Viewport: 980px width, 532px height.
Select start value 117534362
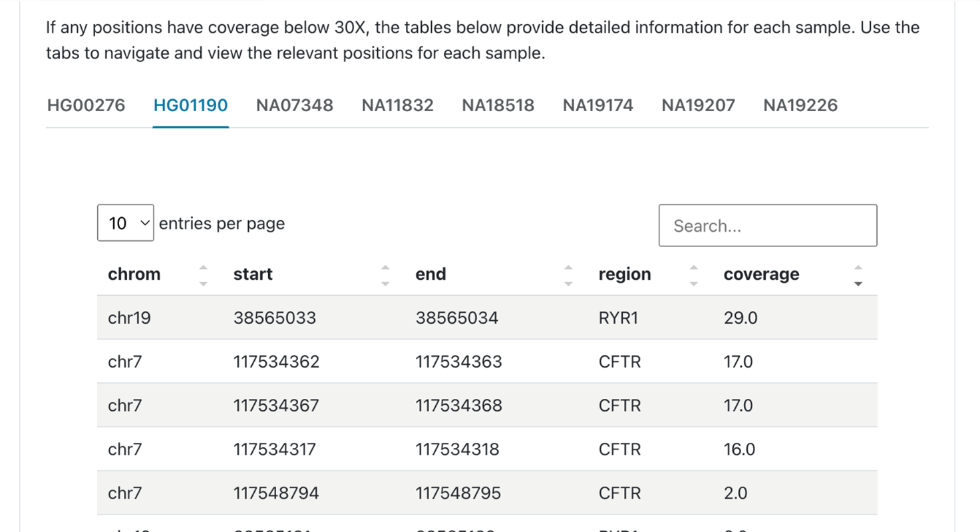click(276, 362)
